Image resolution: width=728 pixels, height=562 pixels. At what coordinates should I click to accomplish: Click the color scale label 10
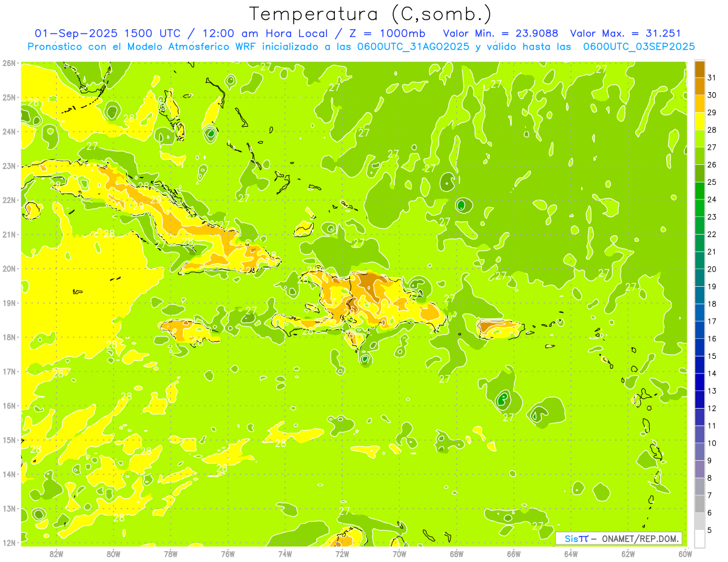[712, 443]
